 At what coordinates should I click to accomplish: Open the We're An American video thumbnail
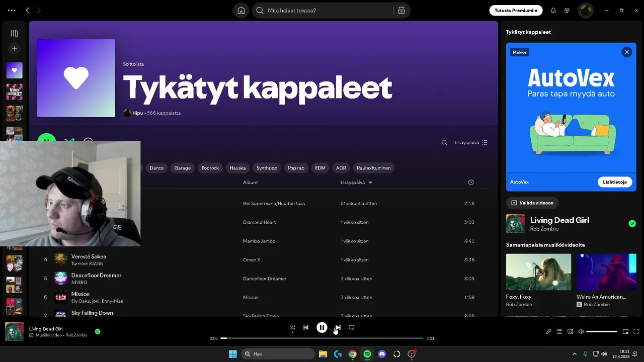pyautogui.click(x=606, y=271)
